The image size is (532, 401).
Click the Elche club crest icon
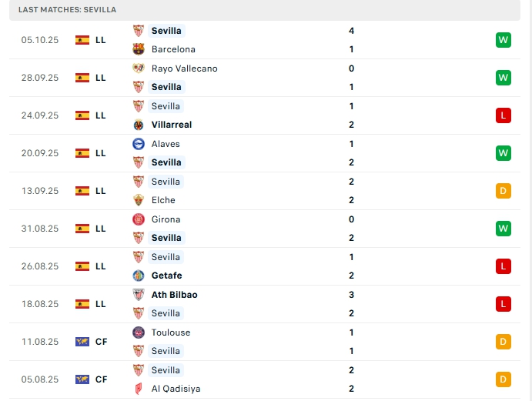[x=139, y=200]
